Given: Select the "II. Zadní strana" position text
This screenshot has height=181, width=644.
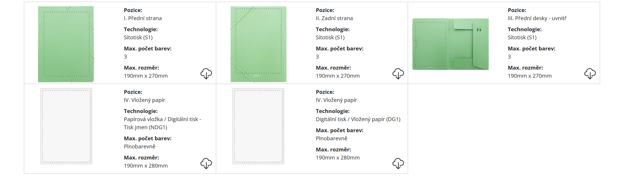Looking at the screenshot, I should point(334,18).
